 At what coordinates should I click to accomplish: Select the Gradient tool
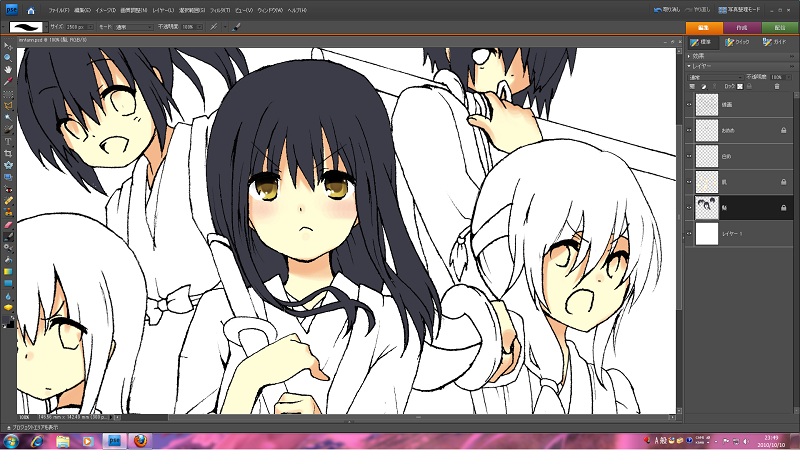[8, 272]
